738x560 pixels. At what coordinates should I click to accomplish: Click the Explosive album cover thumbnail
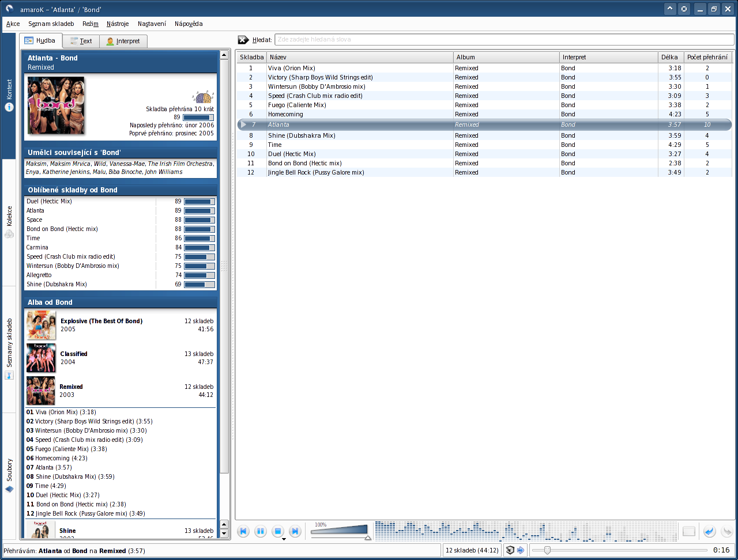pyautogui.click(x=42, y=326)
